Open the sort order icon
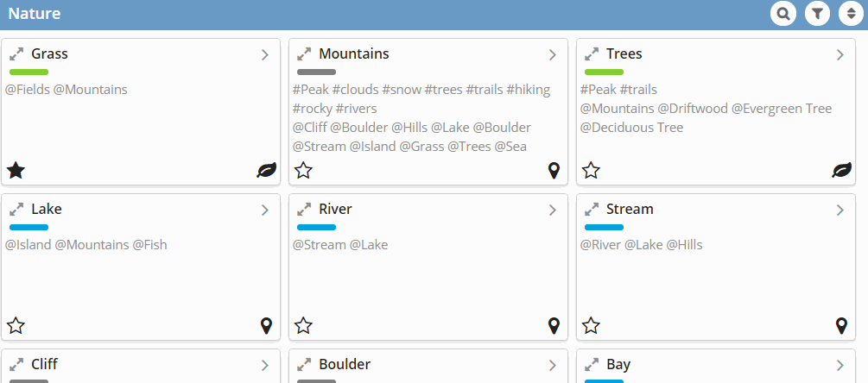Image resolution: width=868 pixels, height=383 pixels. pos(851,14)
